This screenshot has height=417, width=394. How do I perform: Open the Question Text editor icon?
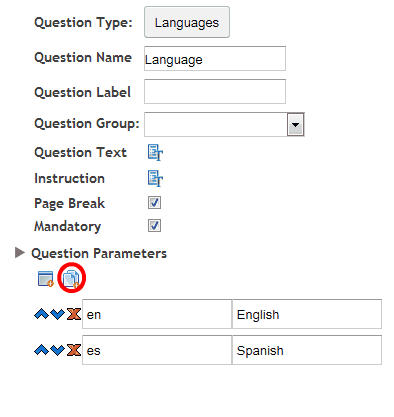(155, 153)
